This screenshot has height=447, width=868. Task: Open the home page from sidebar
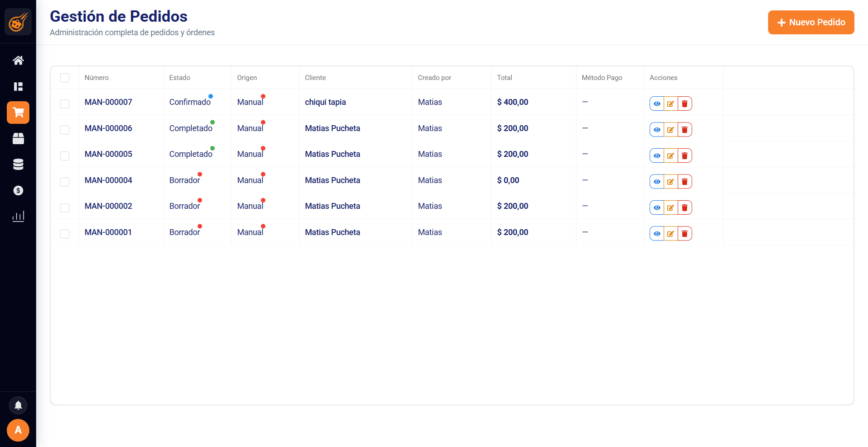point(18,60)
